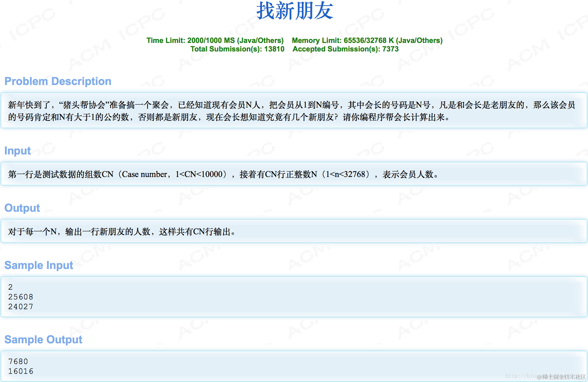
Task: Click the Problem Description heading
Action: tap(58, 81)
